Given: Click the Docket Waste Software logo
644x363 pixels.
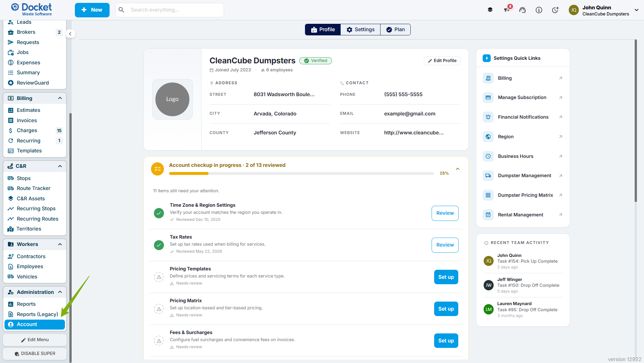Looking at the screenshot, I should coord(31,9).
